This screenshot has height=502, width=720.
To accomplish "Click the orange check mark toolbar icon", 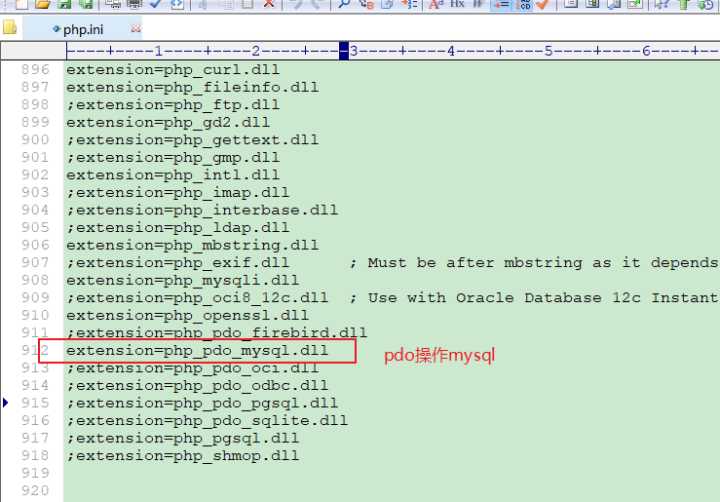I will pyautogui.click(x=543, y=4).
